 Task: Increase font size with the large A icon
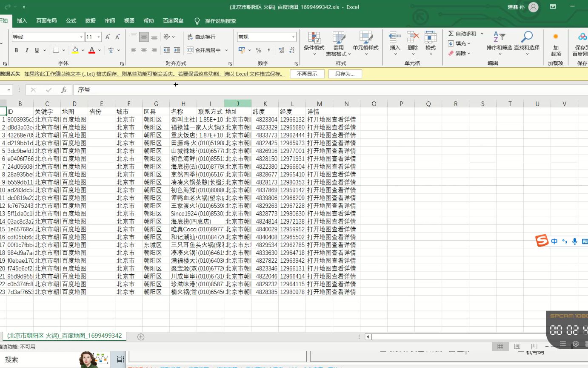(108, 37)
